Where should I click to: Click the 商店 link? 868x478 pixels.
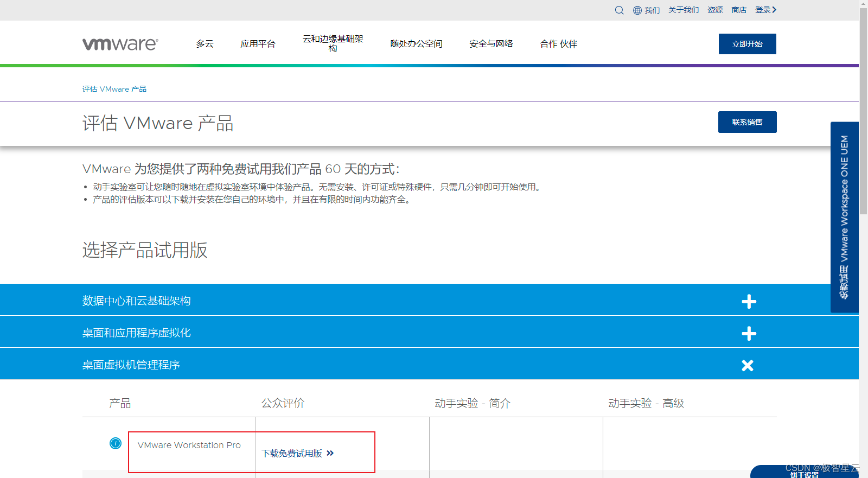739,10
